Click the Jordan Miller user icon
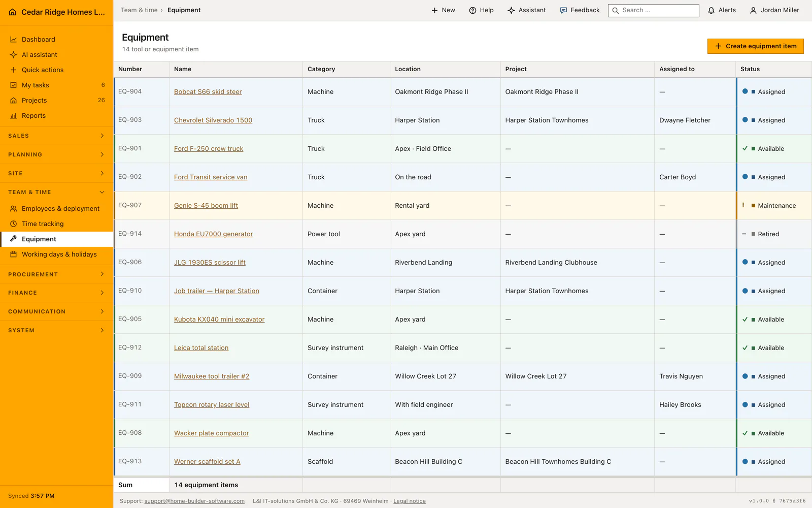 (754, 10)
